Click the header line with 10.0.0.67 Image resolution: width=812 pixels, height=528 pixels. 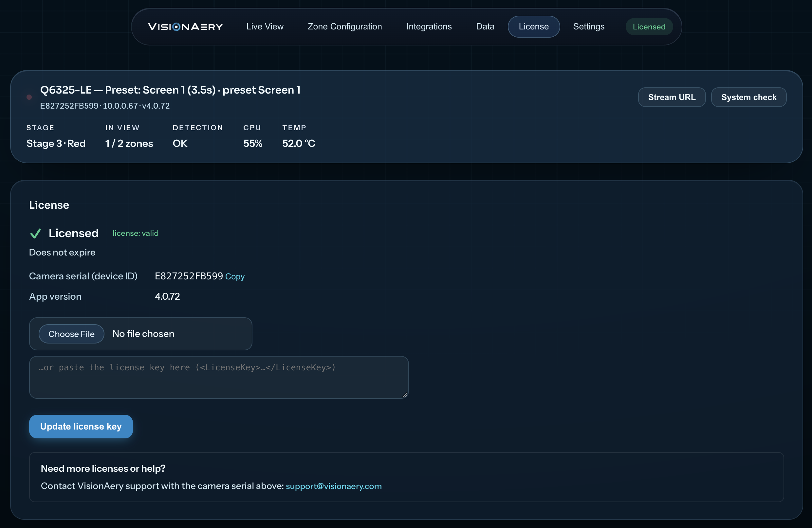coord(105,106)
